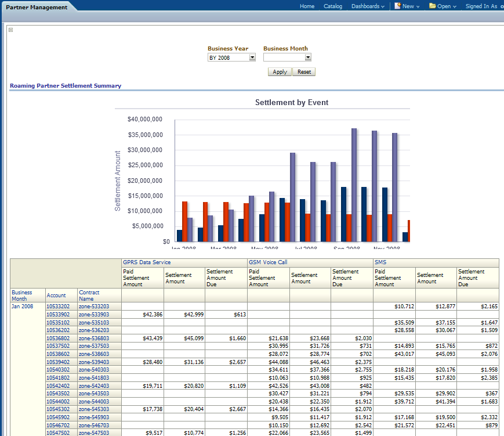
Task: Open contract zone-540303
Action: tap(94, 370)
